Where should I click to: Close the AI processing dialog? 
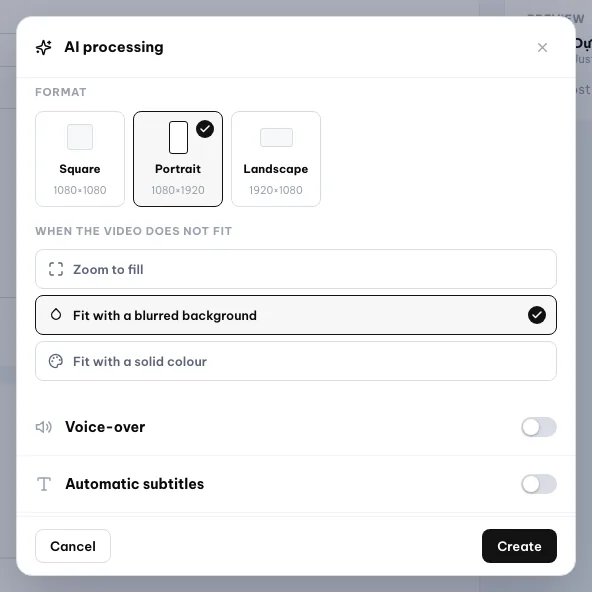point(542,48)
